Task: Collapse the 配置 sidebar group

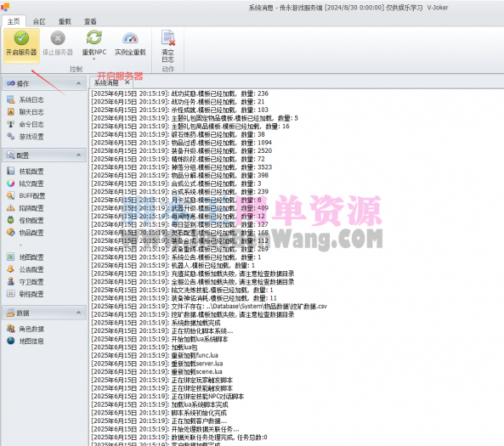Action: click(79, 155)
